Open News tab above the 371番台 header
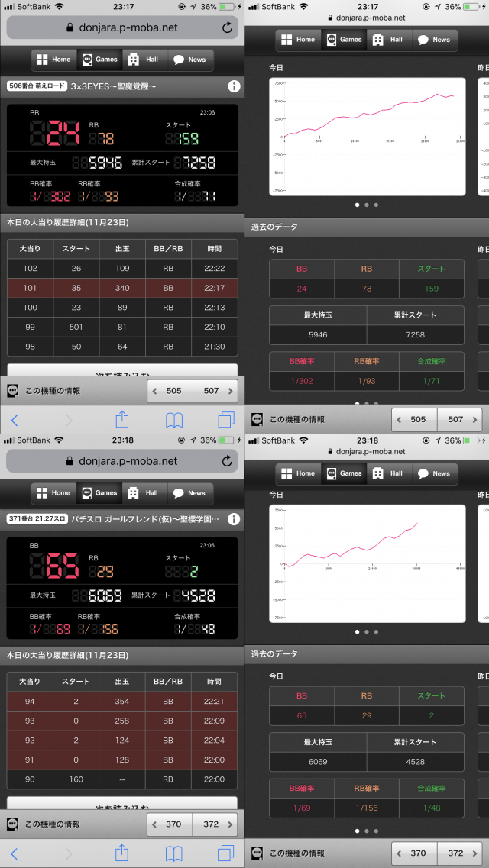Screen dimensions: 489x868 (189, 493)
